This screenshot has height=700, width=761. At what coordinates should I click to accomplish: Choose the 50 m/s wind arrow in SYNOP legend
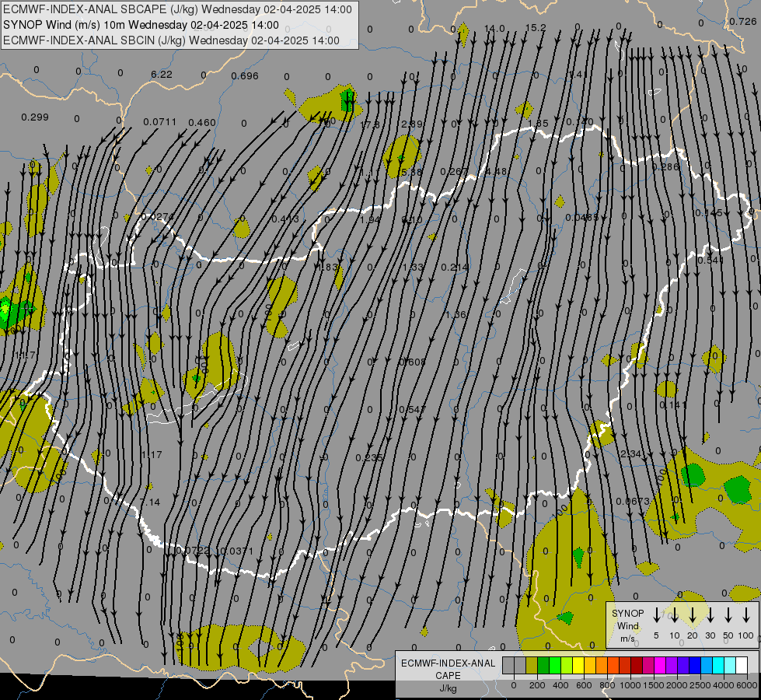point(728,615)
